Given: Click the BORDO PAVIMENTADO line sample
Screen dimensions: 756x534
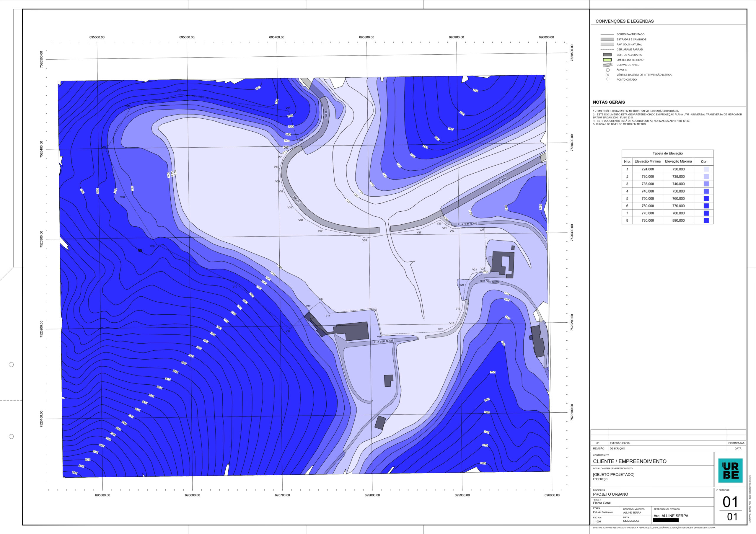Looking at the screenshot, I should click(607, 34).
